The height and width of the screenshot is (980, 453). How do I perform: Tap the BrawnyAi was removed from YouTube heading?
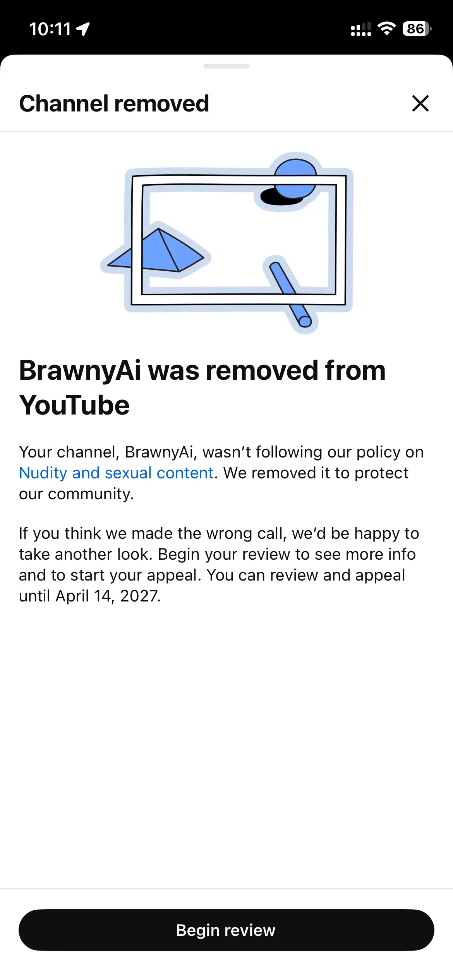click(202, 387)
